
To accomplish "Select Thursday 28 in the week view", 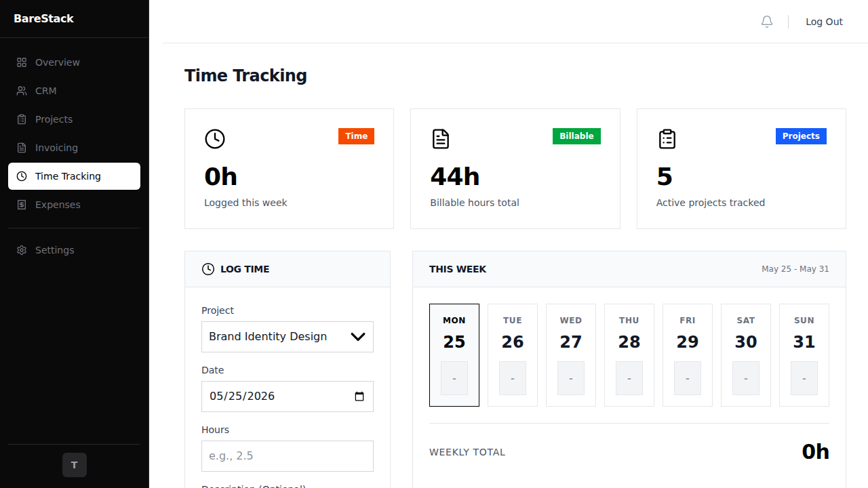I will click(x=629, y=355).
